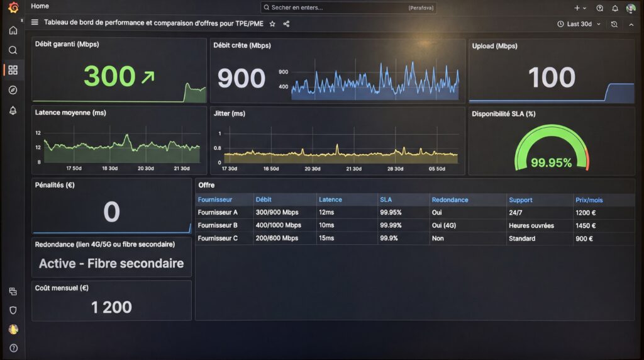The width and height of the screenshot is (644, 360).
Task: Open Explore compass icon in sidebar
Action: [13, 90]
